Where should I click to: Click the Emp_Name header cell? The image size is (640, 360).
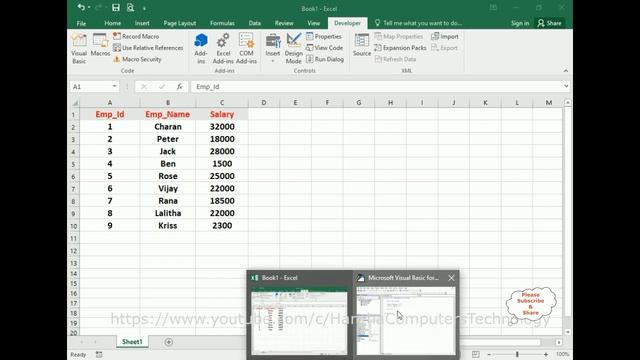tap(168, 114)
